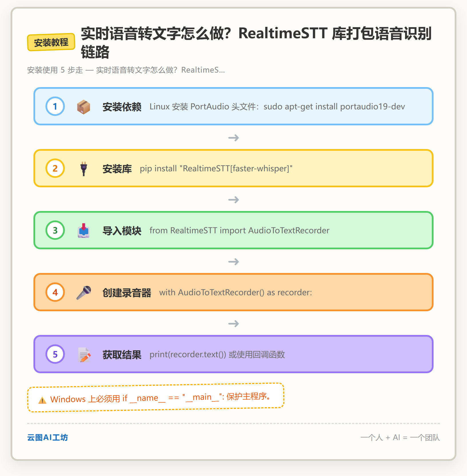Click the memo pencil icon in step 5

coord(84,355)
